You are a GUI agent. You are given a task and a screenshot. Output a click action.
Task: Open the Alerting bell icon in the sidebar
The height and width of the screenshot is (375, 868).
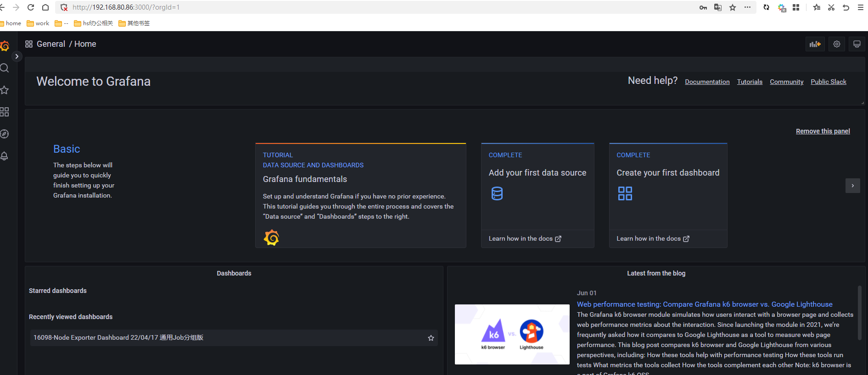tap(5, 156)
